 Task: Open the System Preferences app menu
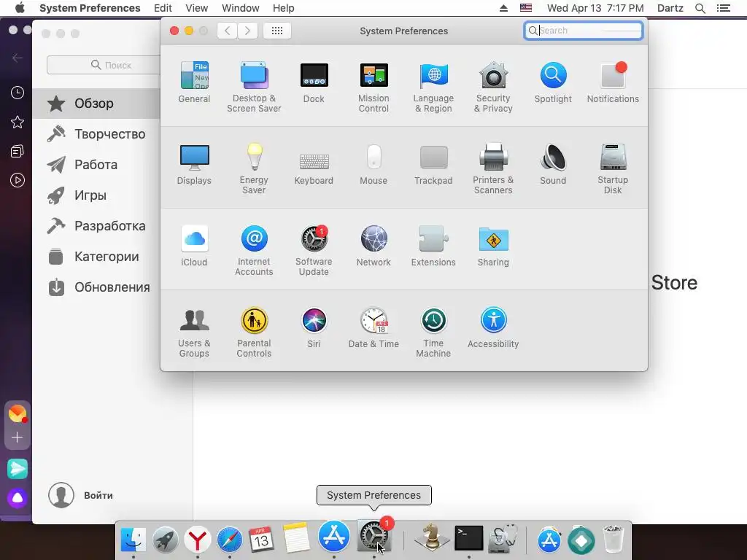point(90,8)
